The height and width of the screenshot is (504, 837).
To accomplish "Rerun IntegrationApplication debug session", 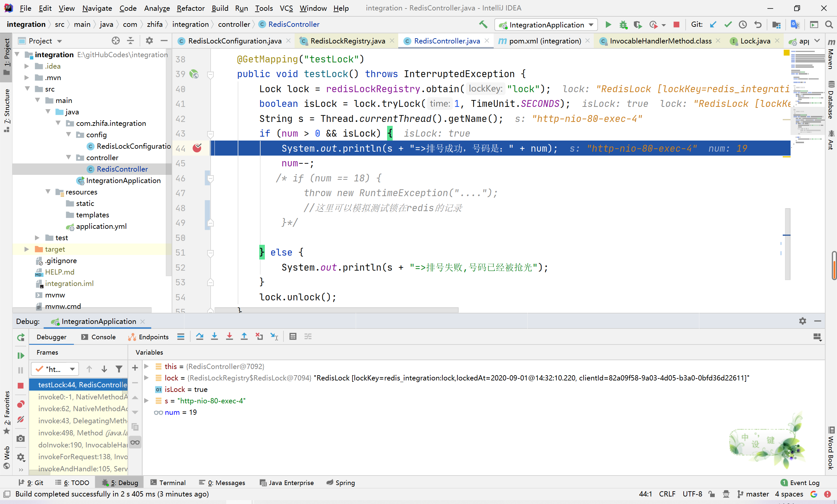I will pos(21,337).
